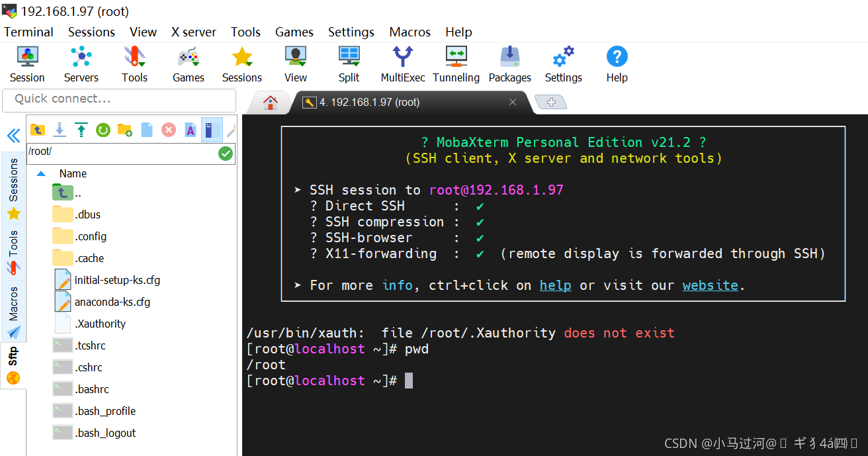Switch to the Macros vertical side tab

click(x=13, y=312)
